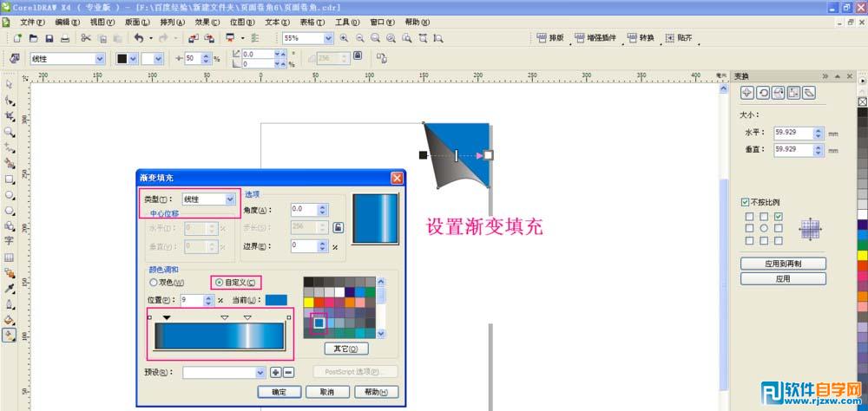Viewport: 868px width, 411px height.
Task: Open the 位图 Bitmaps menu
Action: (242, 23)
